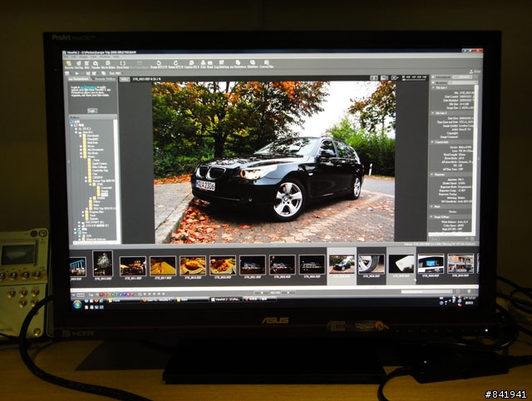Click the metadata panel vertical scrollbar

475,158
